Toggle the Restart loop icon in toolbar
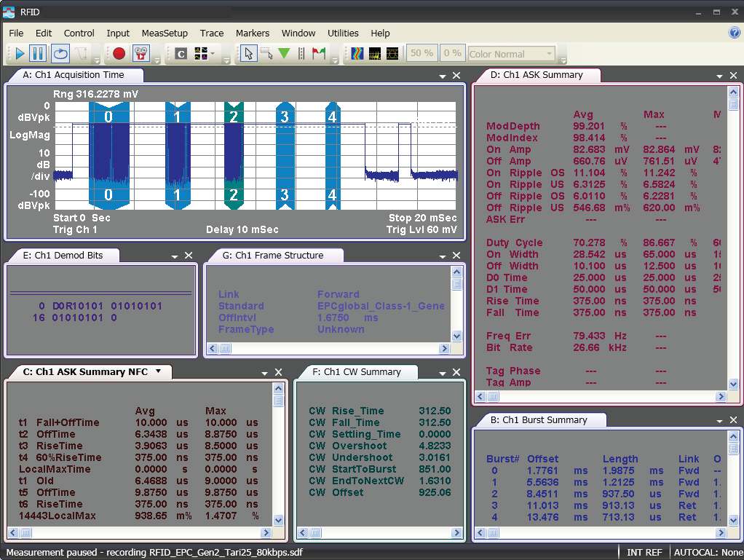This screenshot has width=744, height=560. point(60,53)
